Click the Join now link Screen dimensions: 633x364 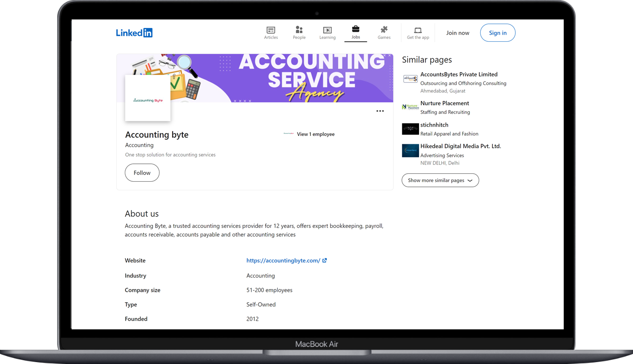[x=457, y=33]
